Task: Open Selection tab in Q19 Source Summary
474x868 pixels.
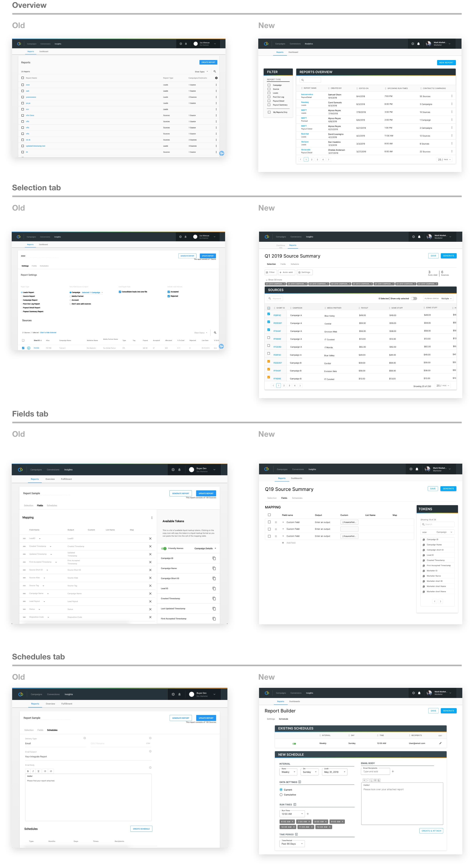Action: (272, 498)
